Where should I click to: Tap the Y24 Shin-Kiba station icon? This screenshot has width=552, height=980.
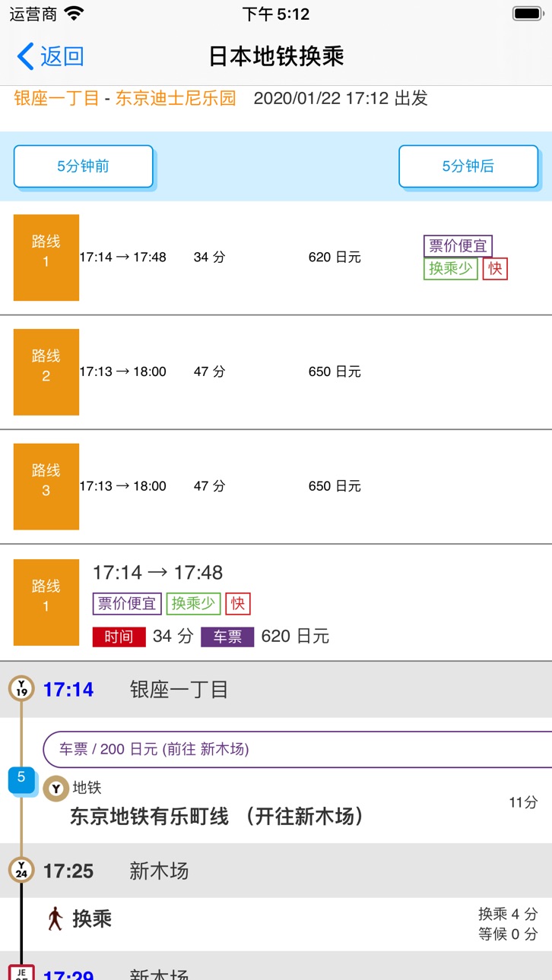point(21,870)
